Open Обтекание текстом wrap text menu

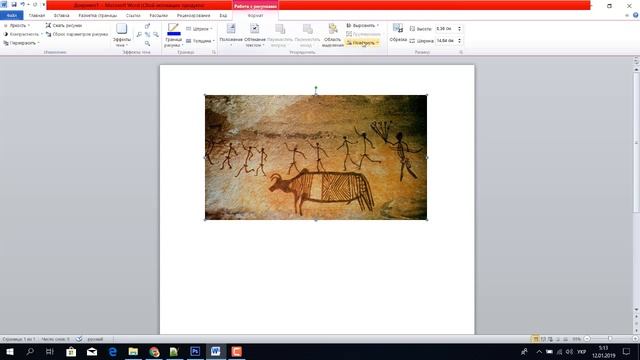255,35
